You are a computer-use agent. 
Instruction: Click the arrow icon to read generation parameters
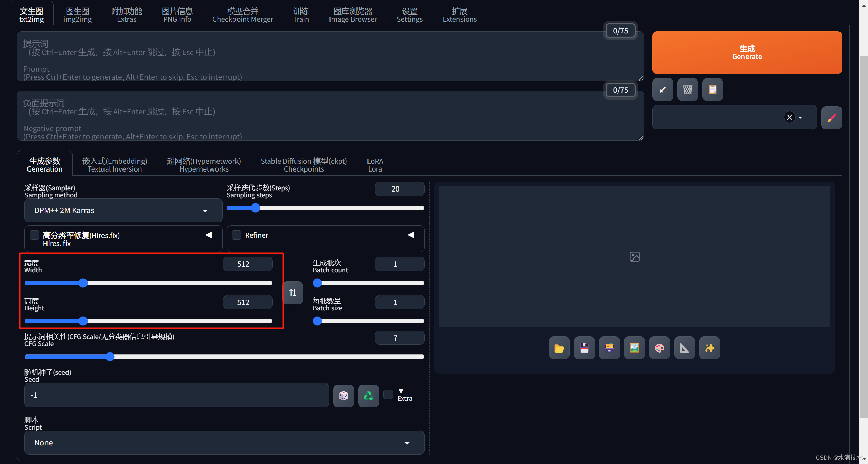coord(662,90)
